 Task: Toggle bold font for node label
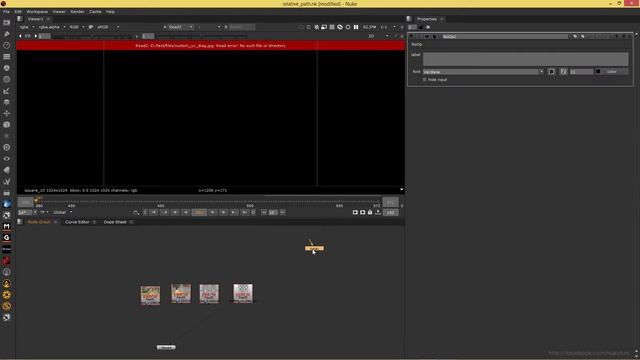point(551,71)
